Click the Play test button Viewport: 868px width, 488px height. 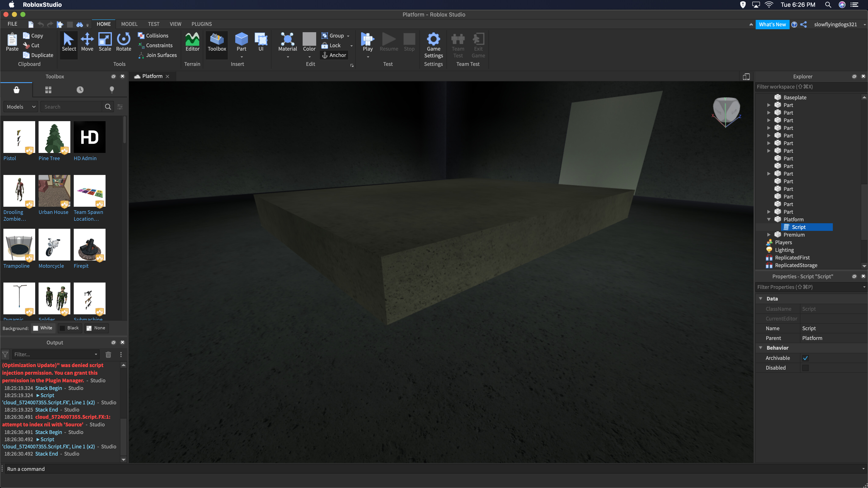click(x=368, y=42)
